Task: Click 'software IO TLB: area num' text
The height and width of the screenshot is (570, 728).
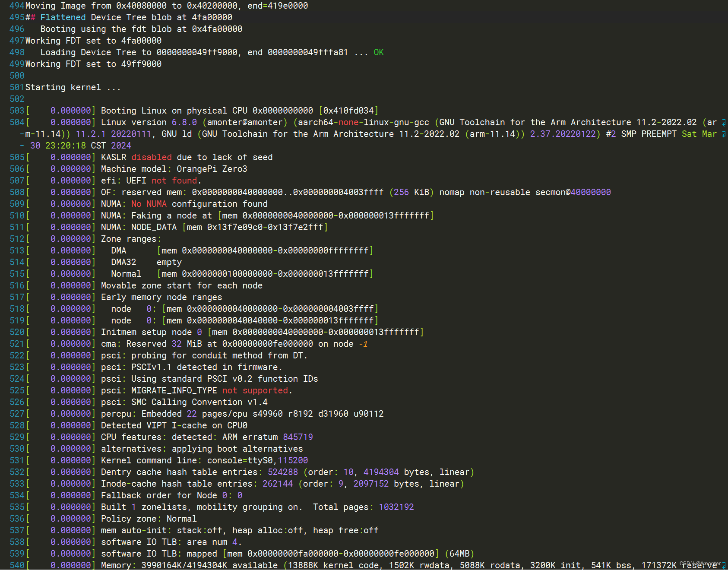Action: click(x=164, y=542)
